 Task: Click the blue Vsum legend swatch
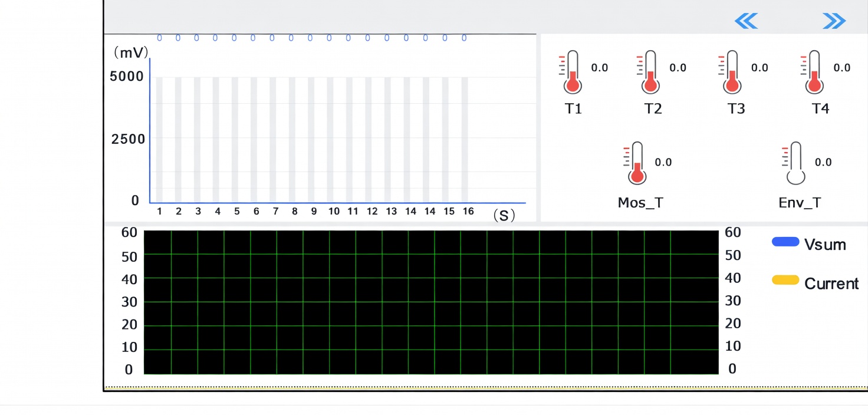point(785,242)
